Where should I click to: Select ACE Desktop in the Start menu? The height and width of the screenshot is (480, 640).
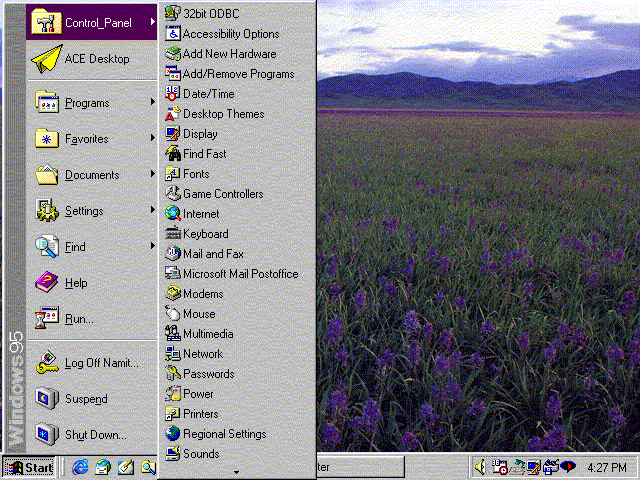point(92,59)
